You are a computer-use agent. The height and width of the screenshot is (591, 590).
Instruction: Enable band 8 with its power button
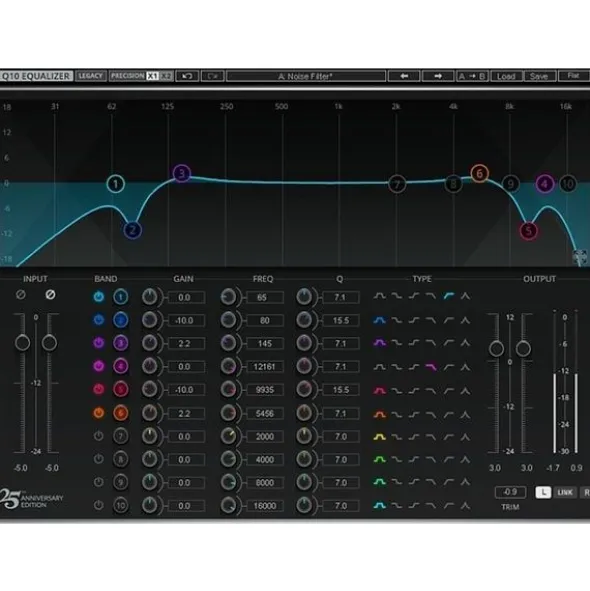tap(99, 459)
